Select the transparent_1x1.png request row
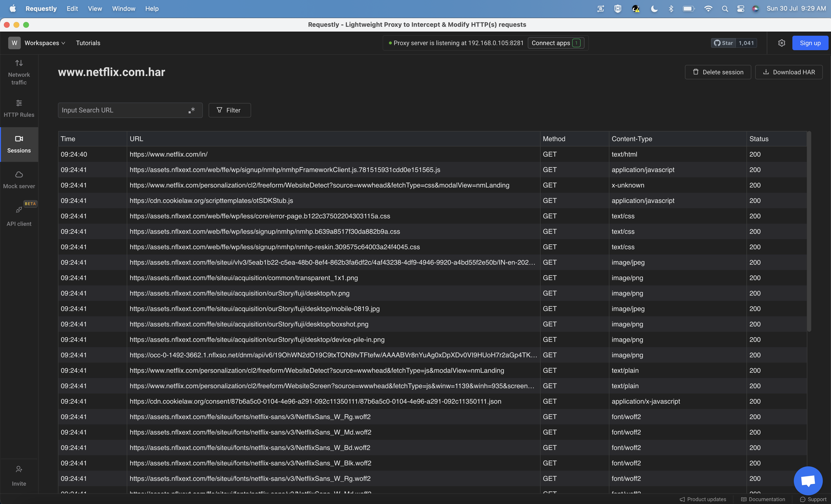 pyautogui.click(x=432, y=278)
